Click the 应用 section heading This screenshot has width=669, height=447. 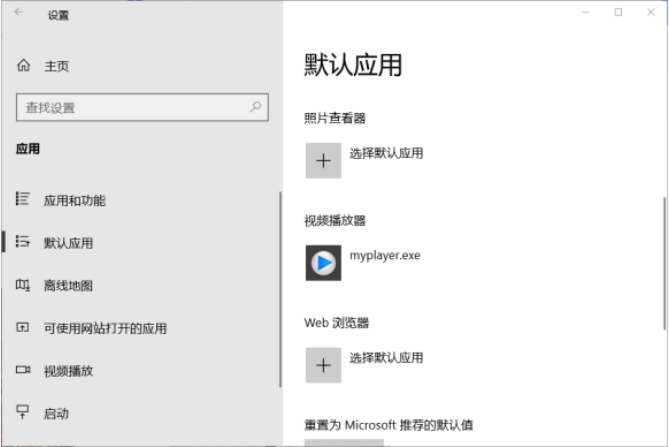tap(28, 149)
